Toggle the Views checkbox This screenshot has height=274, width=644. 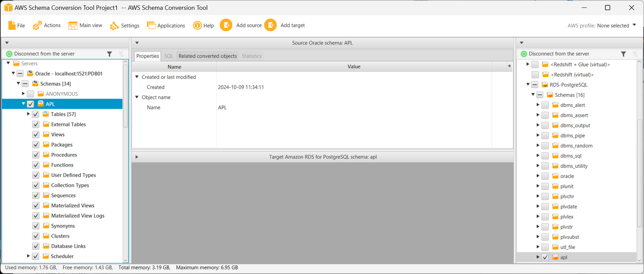click(x=36, y=135)
